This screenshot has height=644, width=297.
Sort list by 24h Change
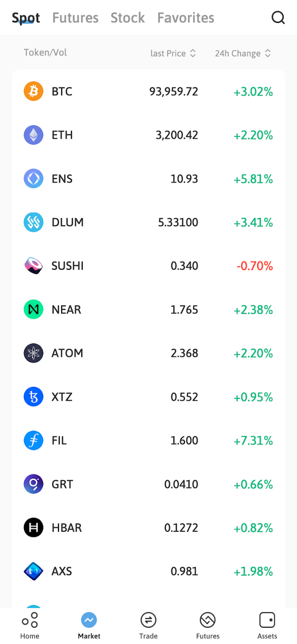(243, 53)
